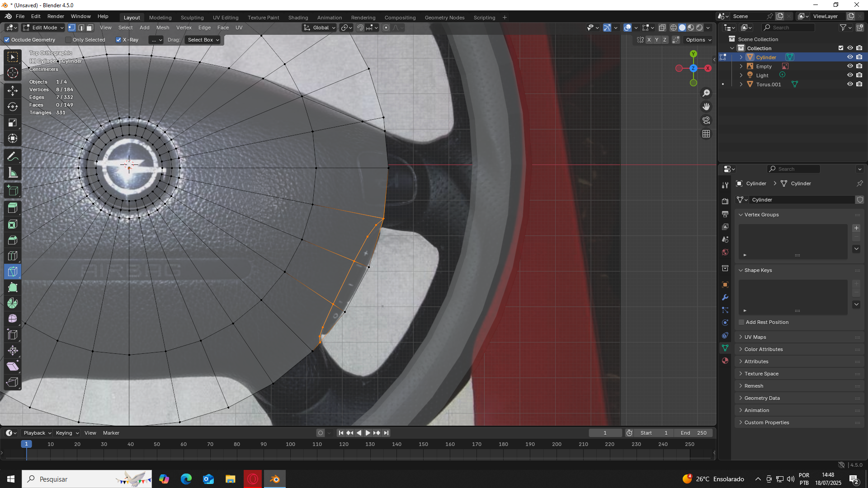This screenshot has width=868, height=488.
Task: Click the Options button in viewport header
Action: [x=698, y=40]
